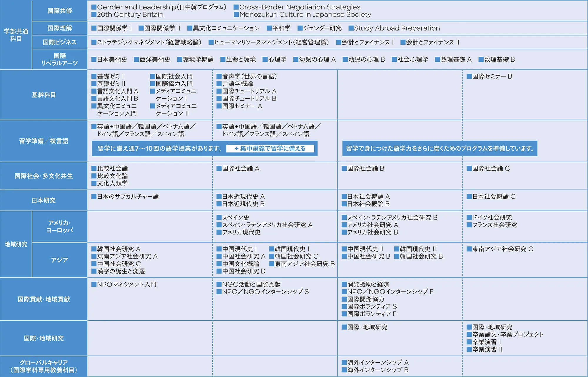Screen dimensions: 588x377
Task: Click ストラテジックマネジメント(経営戦略論) course
Action: coord(146,42)
